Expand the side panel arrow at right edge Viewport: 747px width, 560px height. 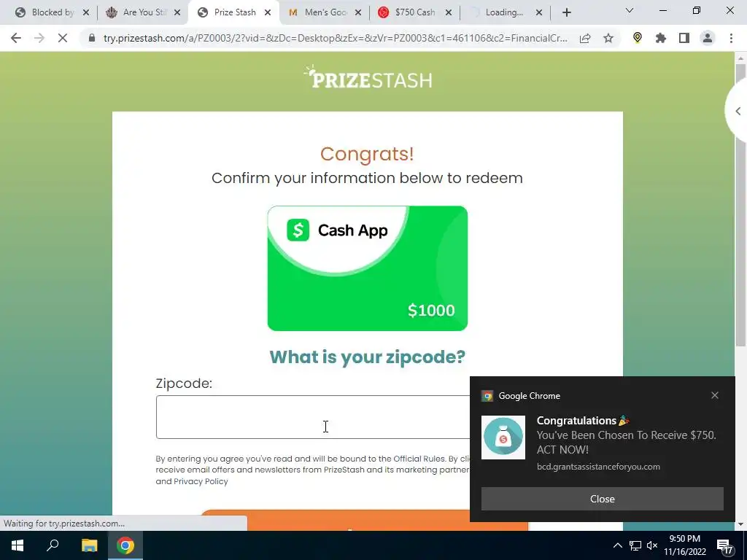point(738,111)
